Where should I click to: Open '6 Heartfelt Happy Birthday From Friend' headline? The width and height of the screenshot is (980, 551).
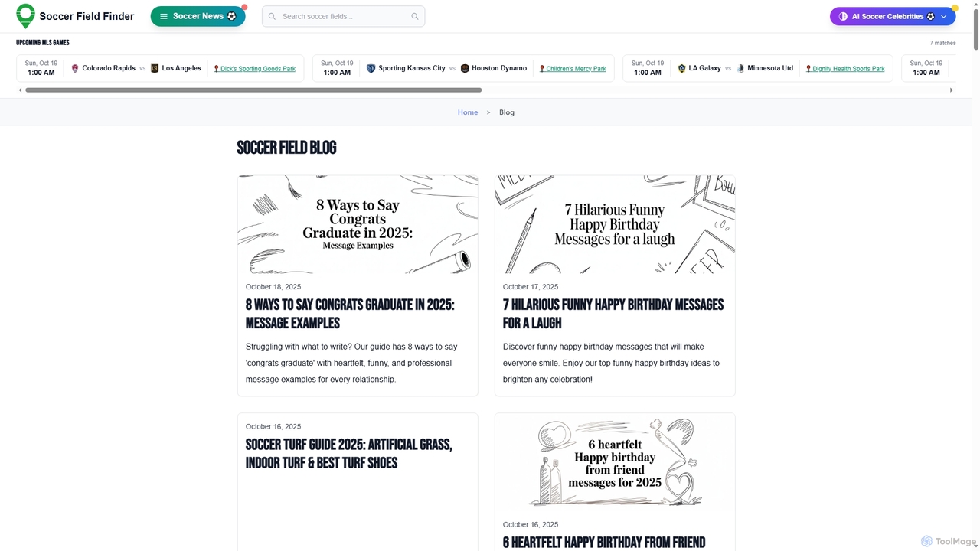coord(604,543)
